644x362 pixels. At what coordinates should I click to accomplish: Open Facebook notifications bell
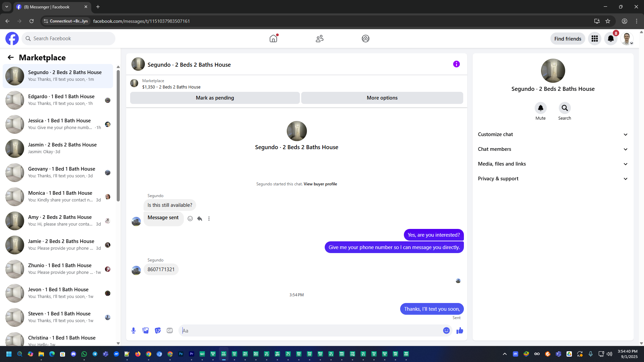[610, 39]
